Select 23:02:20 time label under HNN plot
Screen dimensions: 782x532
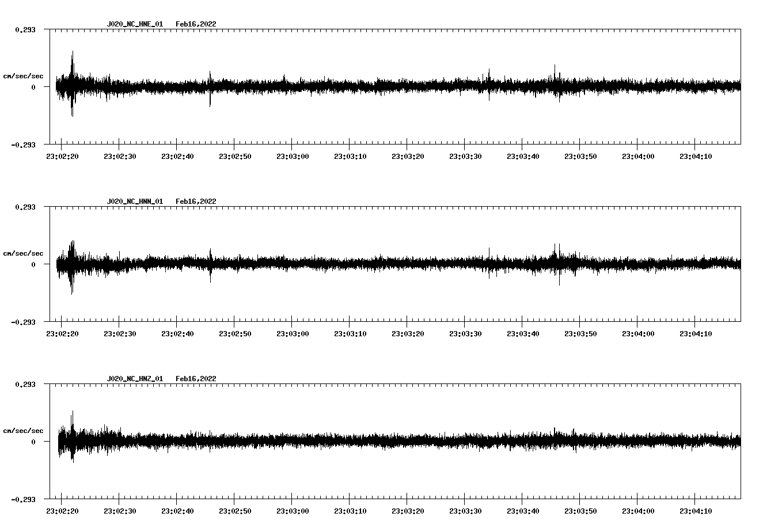62,334
